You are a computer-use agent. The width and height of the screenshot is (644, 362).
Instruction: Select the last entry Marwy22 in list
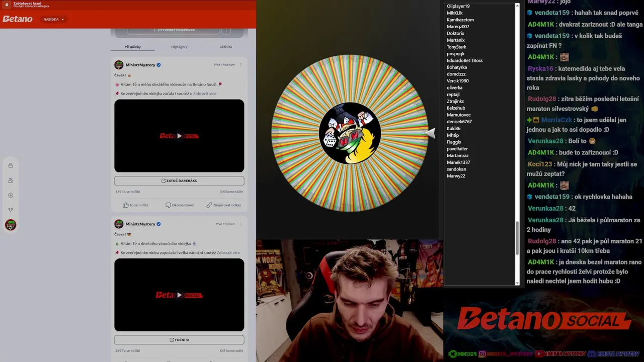456,176
